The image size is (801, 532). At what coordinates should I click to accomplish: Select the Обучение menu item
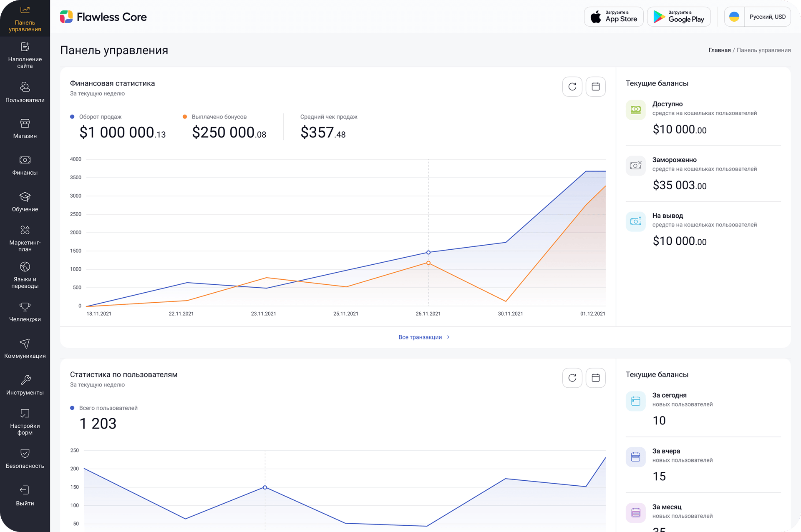click(x=25, y=202)
